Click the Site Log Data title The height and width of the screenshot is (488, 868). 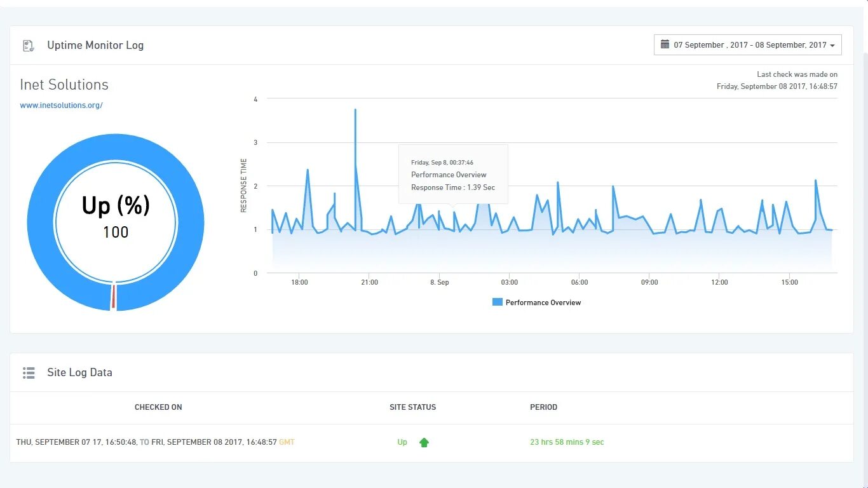point(79,373)
